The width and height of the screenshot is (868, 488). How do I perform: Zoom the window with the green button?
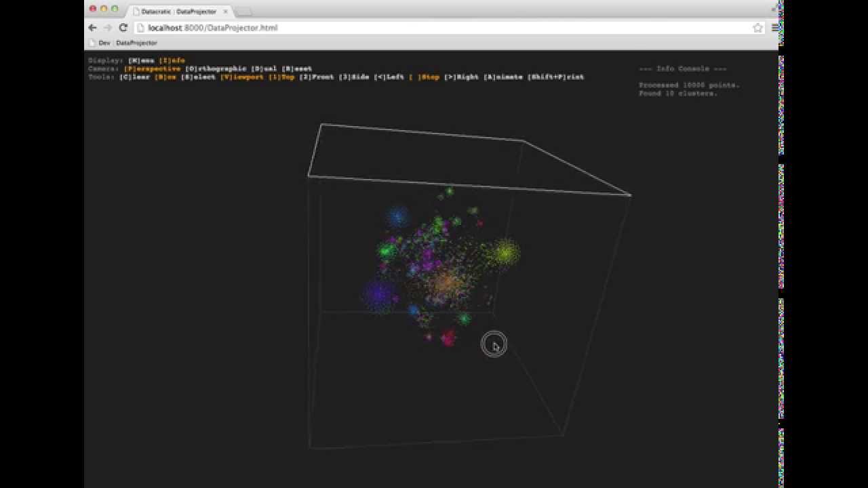[x=115, y=9]
